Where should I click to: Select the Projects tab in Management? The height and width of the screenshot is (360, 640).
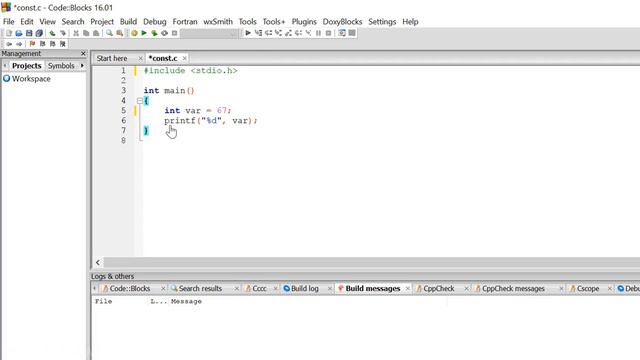click(27, 66)
